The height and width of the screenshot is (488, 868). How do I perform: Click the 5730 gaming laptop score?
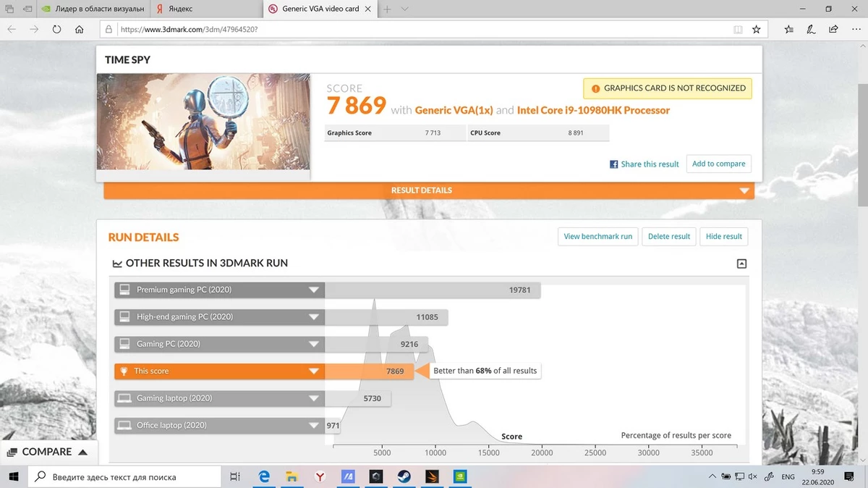[x=372, y=398]
